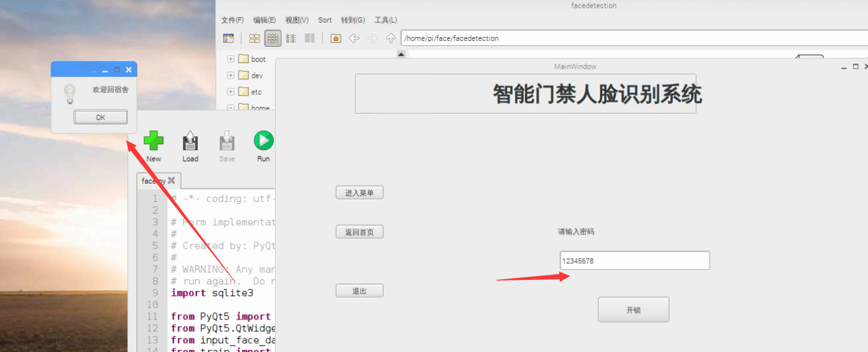Click the code line 'import sqlite3'

(212, 293)
